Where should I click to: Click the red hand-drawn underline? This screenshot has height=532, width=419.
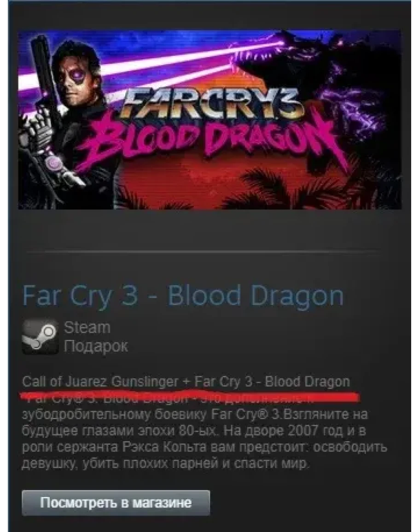[x=190, y=396]
